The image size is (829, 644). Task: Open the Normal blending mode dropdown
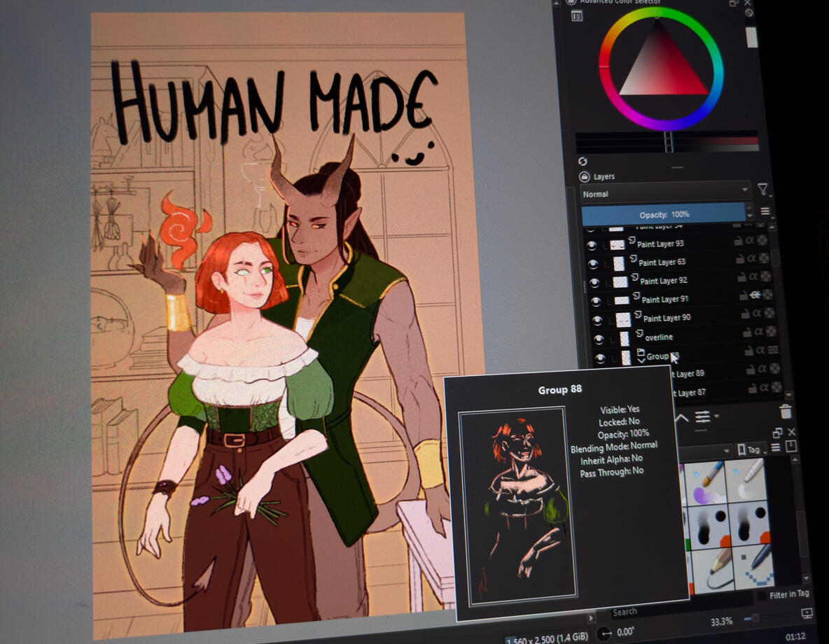[665, 193]
